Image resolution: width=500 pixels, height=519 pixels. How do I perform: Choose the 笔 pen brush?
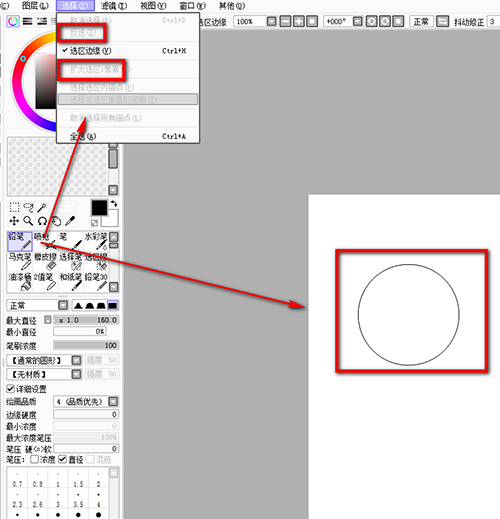pyautogui.click(x=71, y=241)
